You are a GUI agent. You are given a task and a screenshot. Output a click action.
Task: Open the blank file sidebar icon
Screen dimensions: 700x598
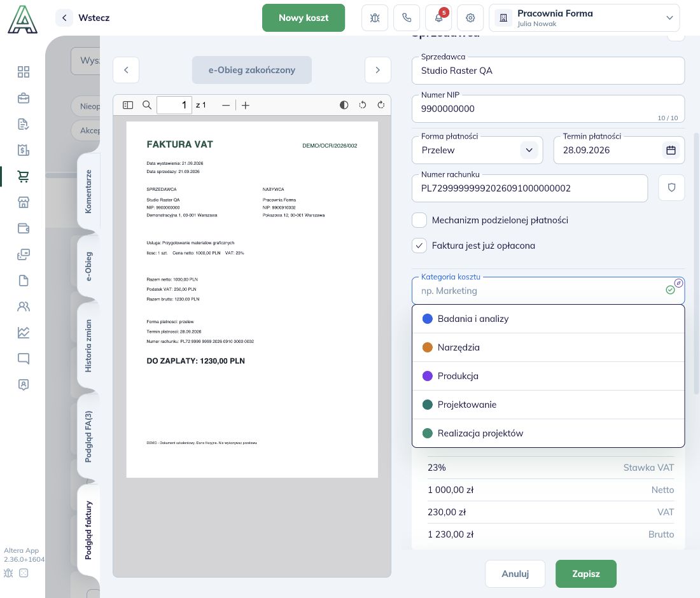[x=23, y=281]
